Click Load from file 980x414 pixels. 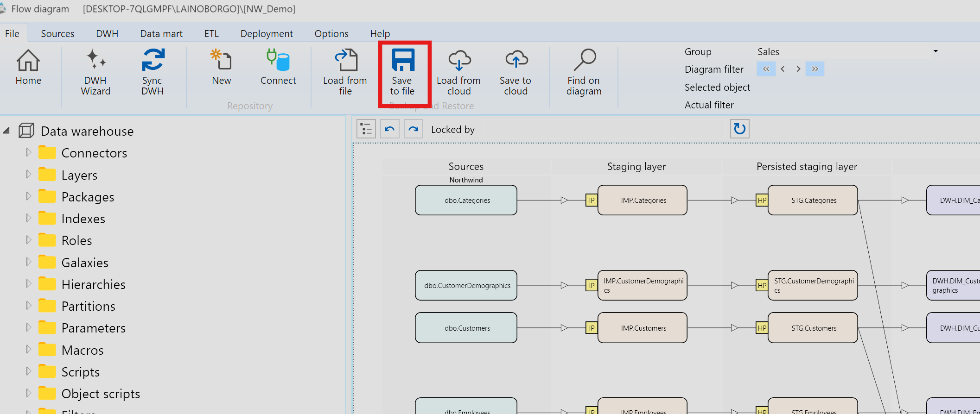point(345,72)
